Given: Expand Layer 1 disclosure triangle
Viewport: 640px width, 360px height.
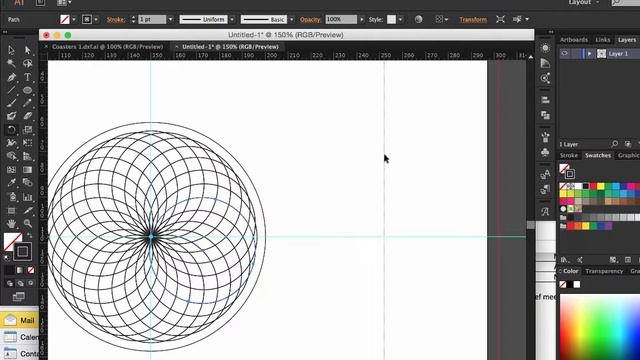Looking at the screenshot, I should [x=589, y=53].
